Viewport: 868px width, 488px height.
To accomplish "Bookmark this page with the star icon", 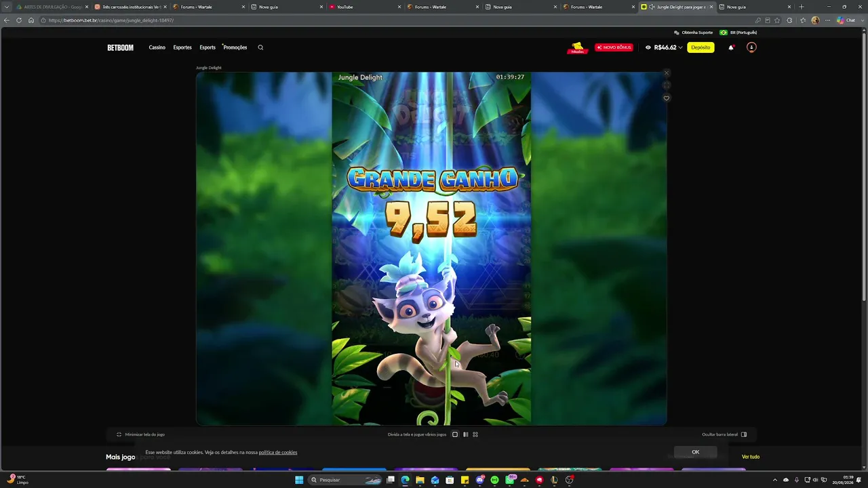I will click(x=777, y=20).
